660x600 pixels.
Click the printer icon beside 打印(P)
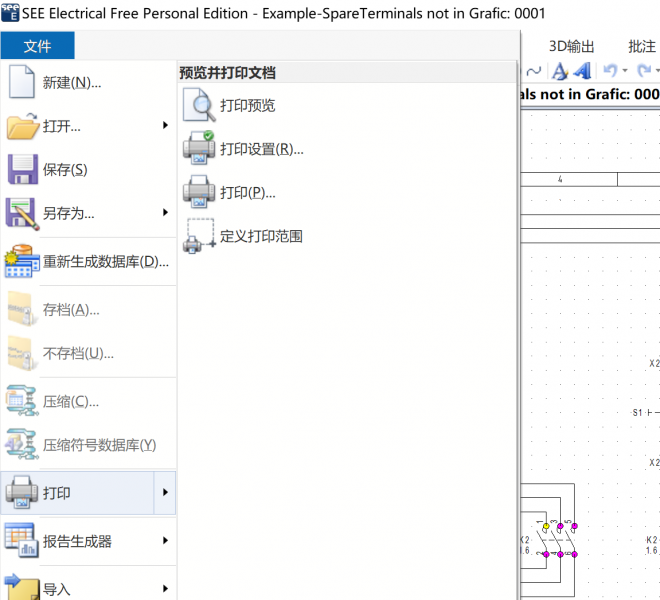pyautogui.click(x=199, y=192)
